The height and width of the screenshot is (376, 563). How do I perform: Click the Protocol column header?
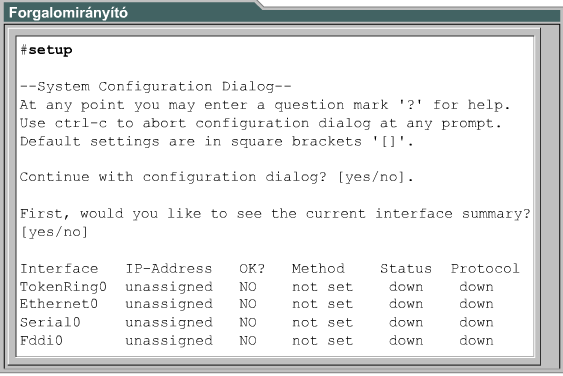(x=485, y=269)
